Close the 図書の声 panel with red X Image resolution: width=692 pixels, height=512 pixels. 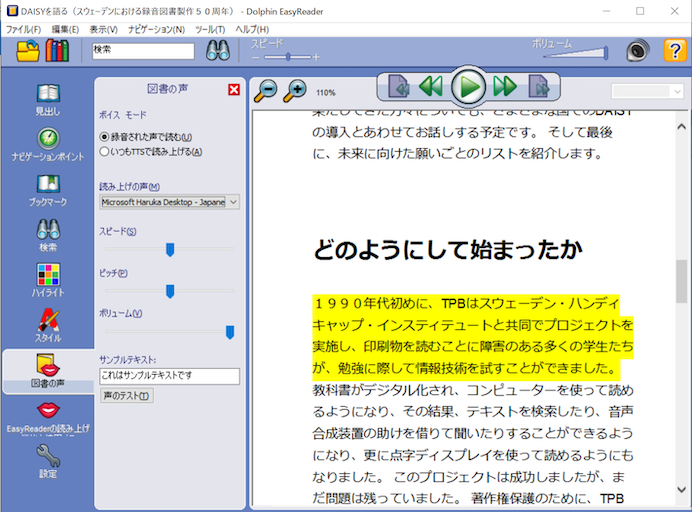coord(234,90)
